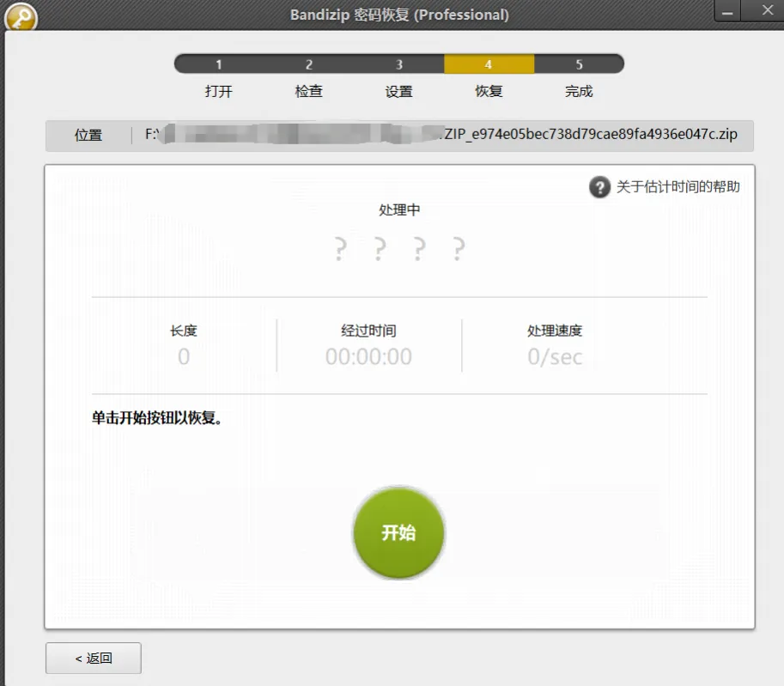Click the 长度 value 0
Screen dimensions: 784x686
point(184,356)
